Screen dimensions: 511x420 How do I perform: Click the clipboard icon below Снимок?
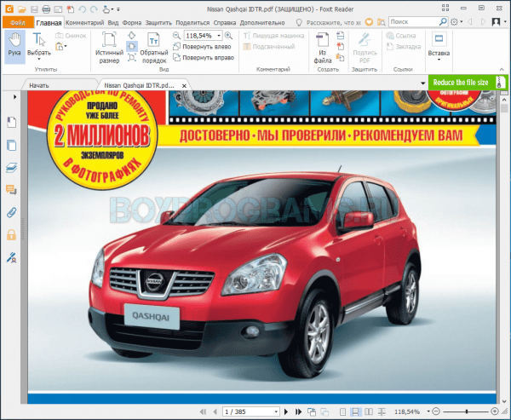click(x=60, y=47)
